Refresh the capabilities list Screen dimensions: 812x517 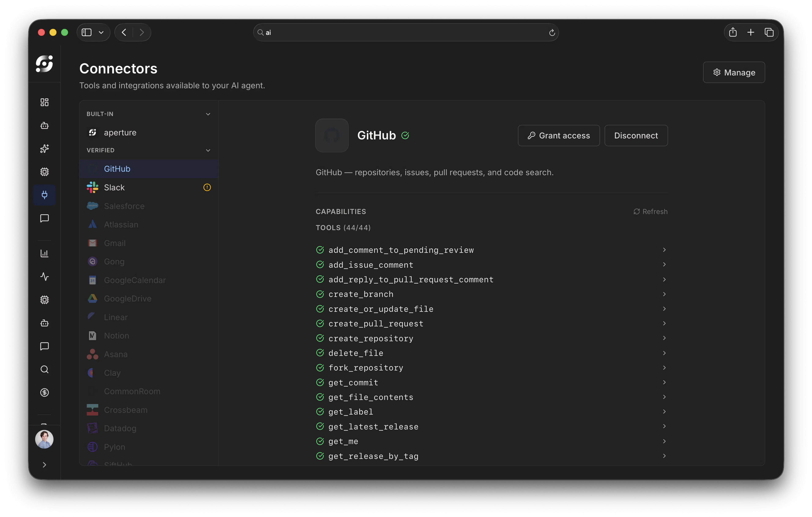(x=650, y=212)
